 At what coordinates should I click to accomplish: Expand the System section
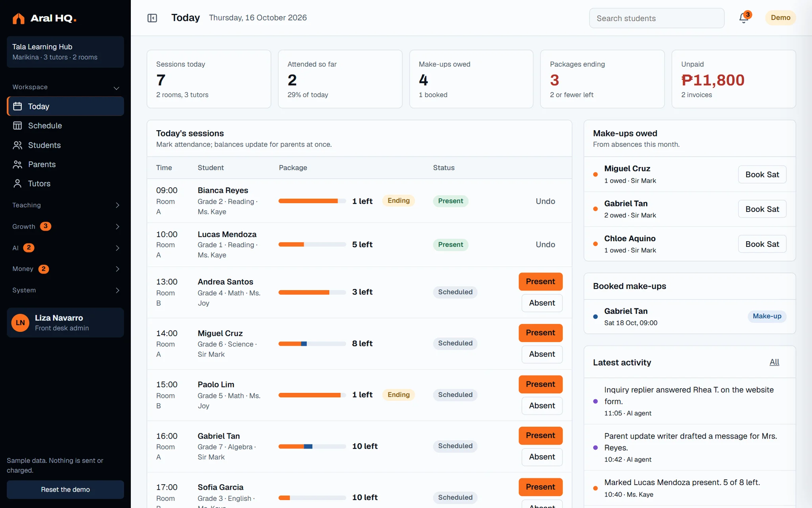coord(65,290)
